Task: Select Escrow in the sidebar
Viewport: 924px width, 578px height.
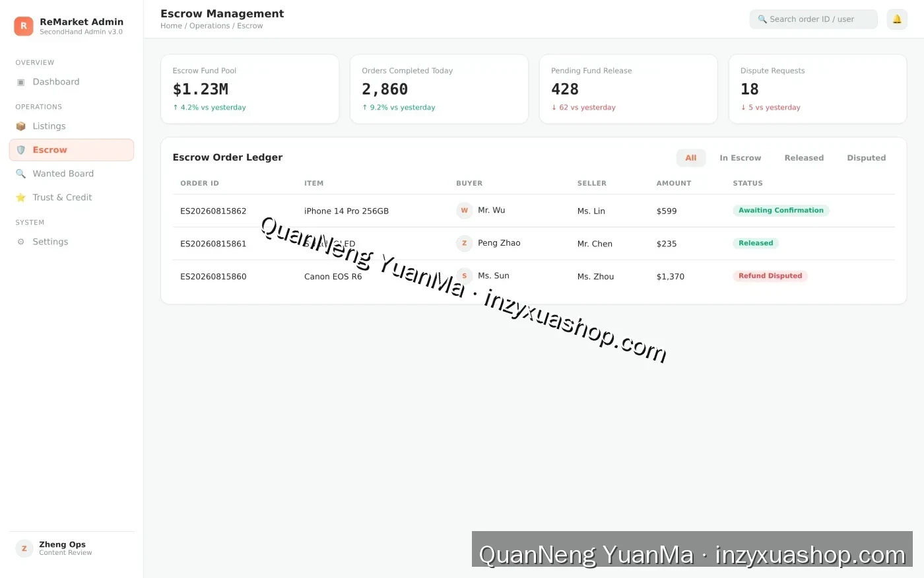Action: [x=71, y=150]
